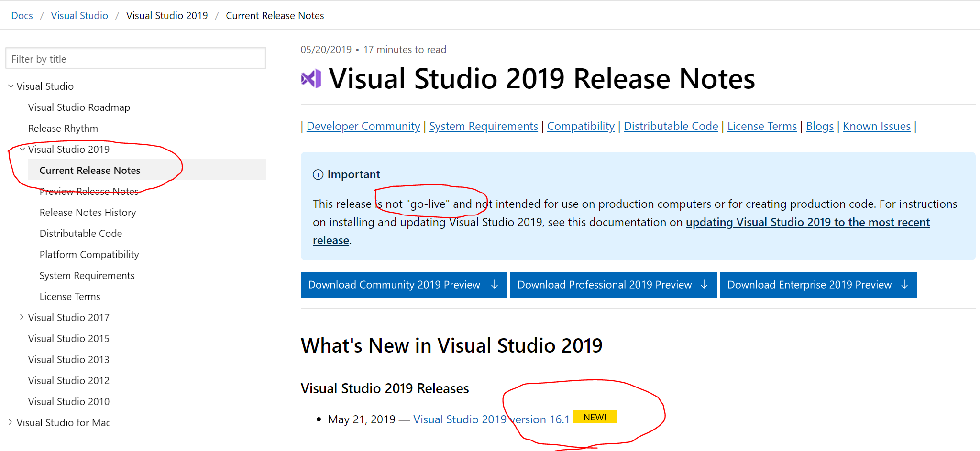
Task: Open Visual Studio 2015 in sidebar
Action: (x=69, y=338)
